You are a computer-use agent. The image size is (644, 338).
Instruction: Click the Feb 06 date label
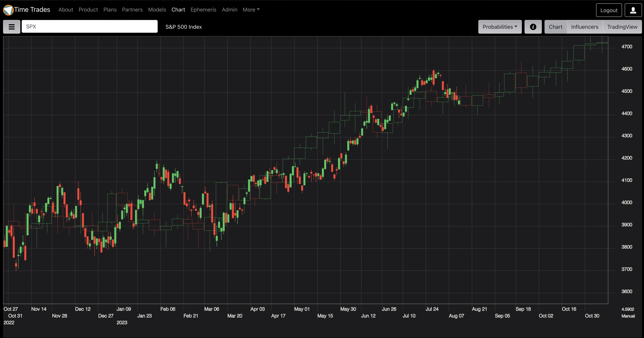click(168, 309)
